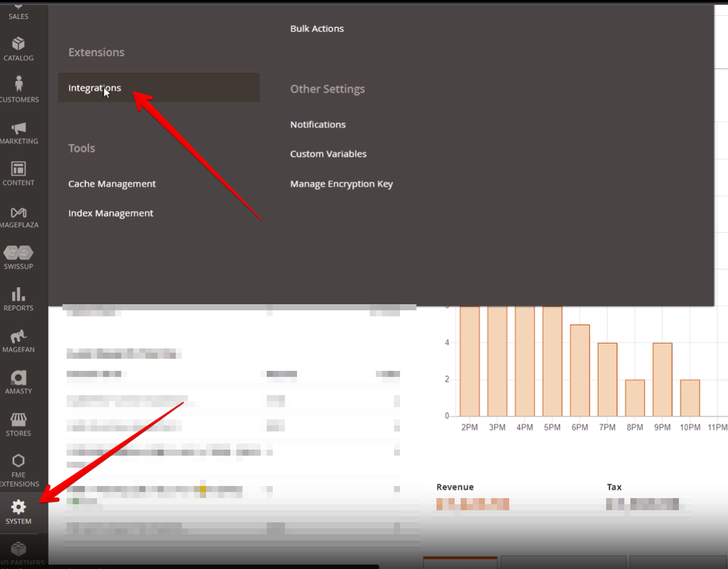Screen dimensions: 728x569
Task: Open Notifications under Other Settings
Action: tap(318, 124)
